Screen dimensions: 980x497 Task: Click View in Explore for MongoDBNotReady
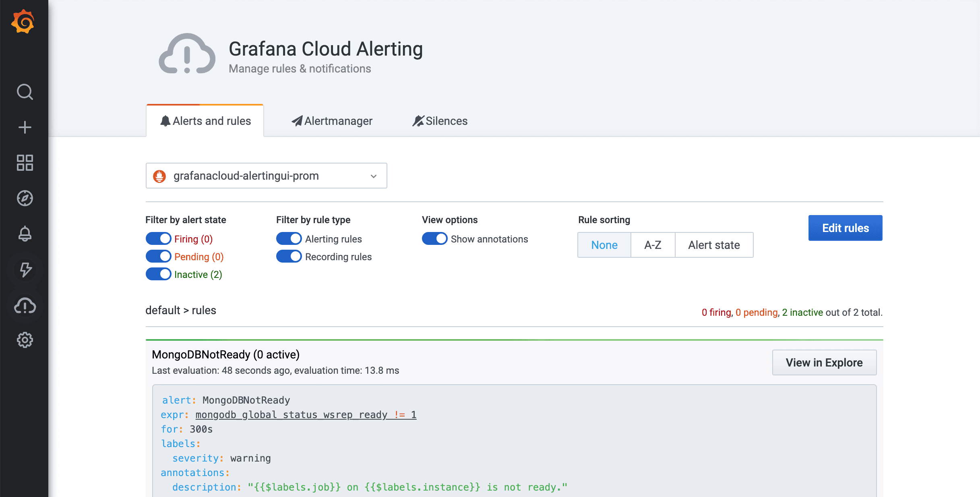tap(824, 362)
